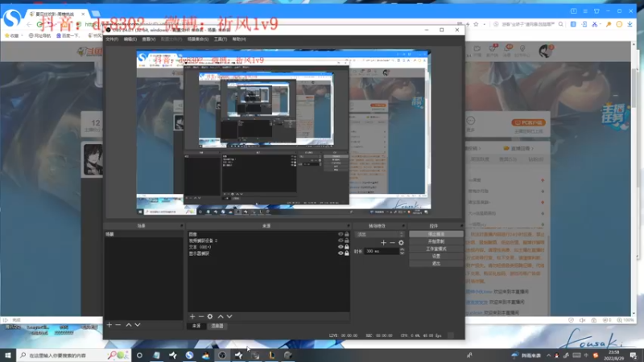Click the PC客户端 button on the web page

pos(528,122)
